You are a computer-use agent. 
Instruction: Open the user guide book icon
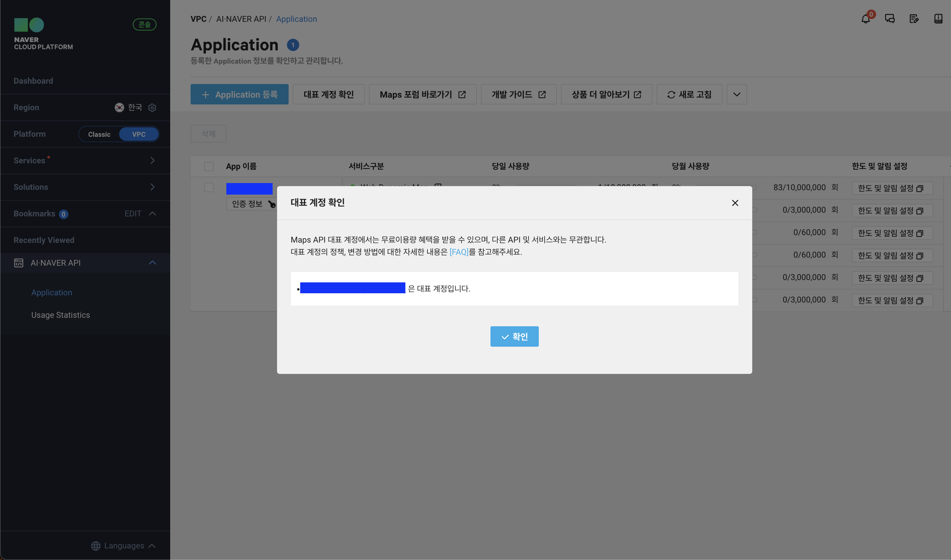938,19
